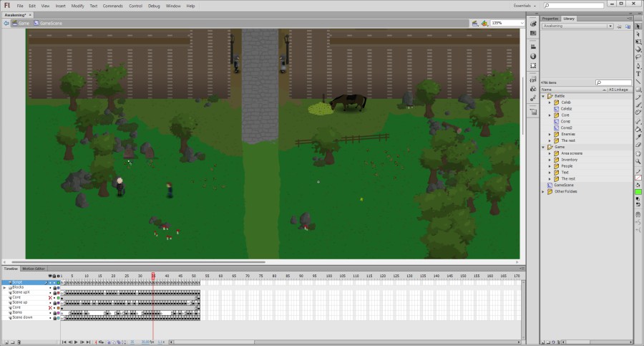
Task: Expand the Enemies folder in the Library
Action: click(550, 134)
